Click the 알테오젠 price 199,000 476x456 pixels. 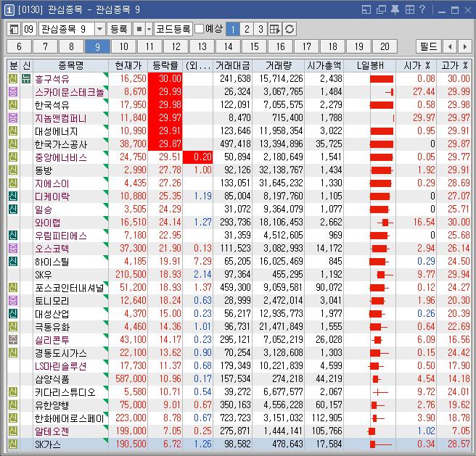point(131,431)
